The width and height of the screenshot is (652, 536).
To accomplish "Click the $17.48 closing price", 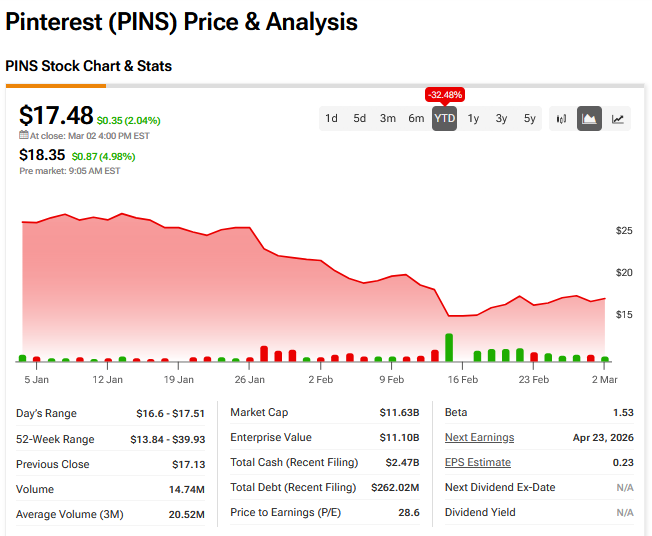I will click(x=56, y=115).
